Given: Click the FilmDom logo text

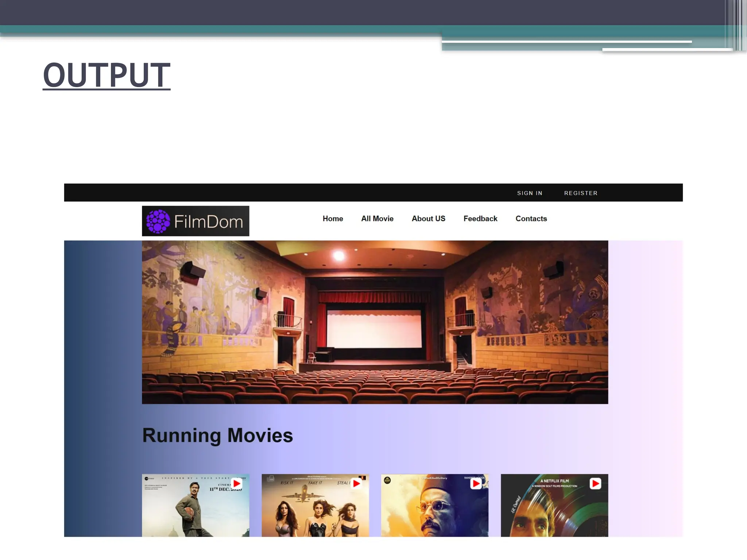Looking at the screenshot, I should [x=208, y=221].
